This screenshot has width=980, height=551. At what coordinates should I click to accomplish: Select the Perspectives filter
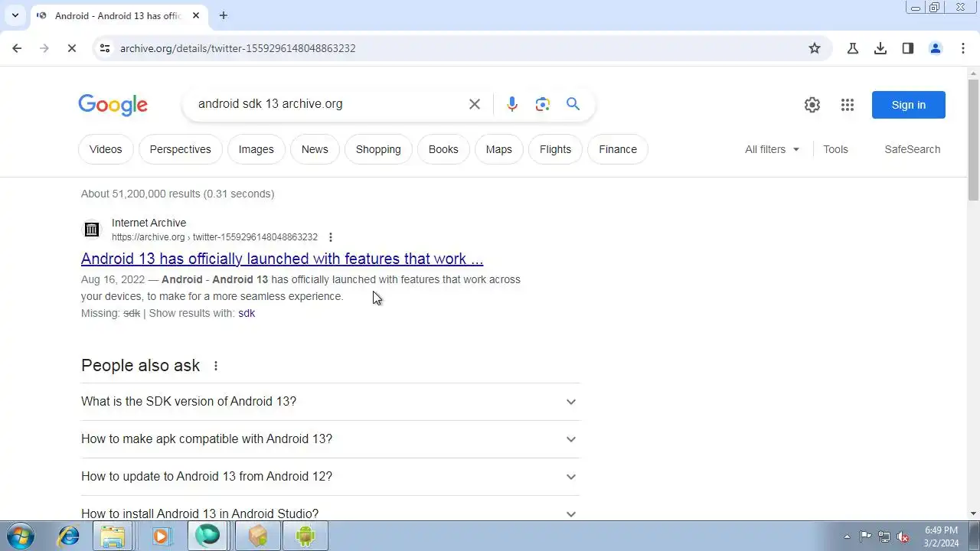[x=181, y=149]
